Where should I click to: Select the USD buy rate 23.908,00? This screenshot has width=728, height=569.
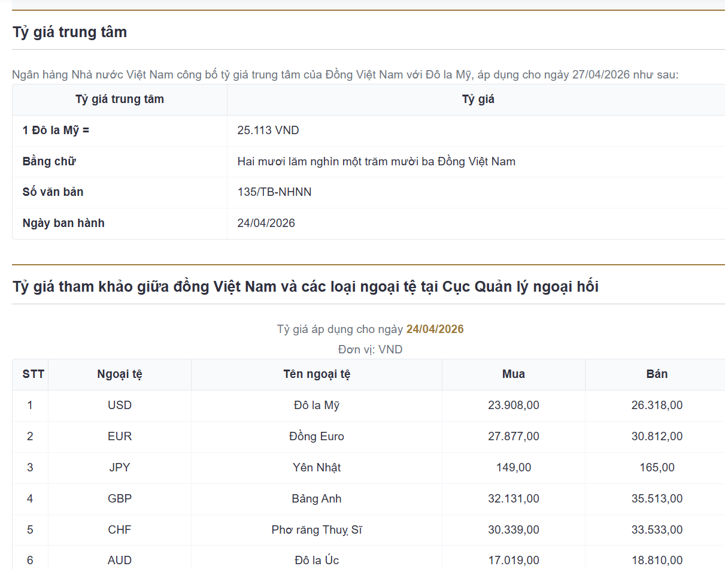point(512,405)
